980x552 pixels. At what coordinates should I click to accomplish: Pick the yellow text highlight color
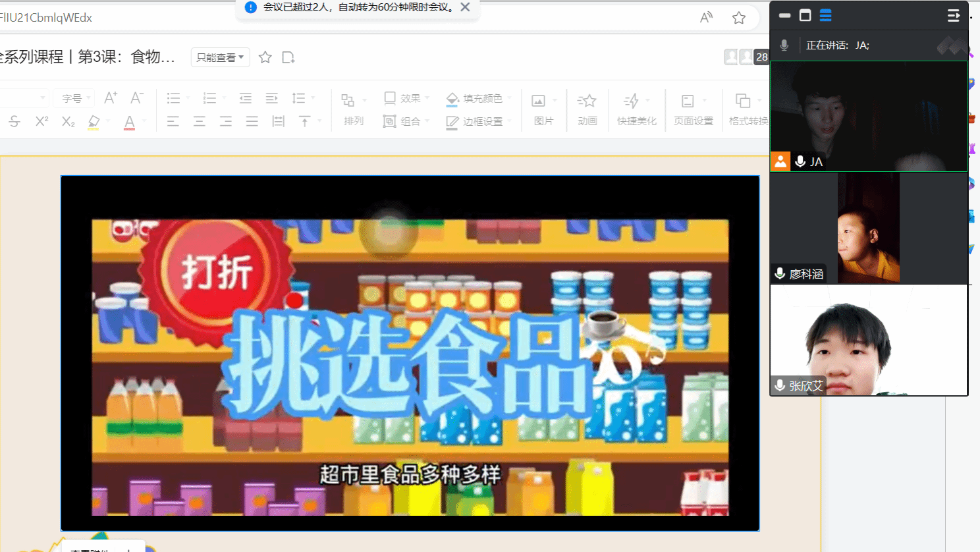94,122
